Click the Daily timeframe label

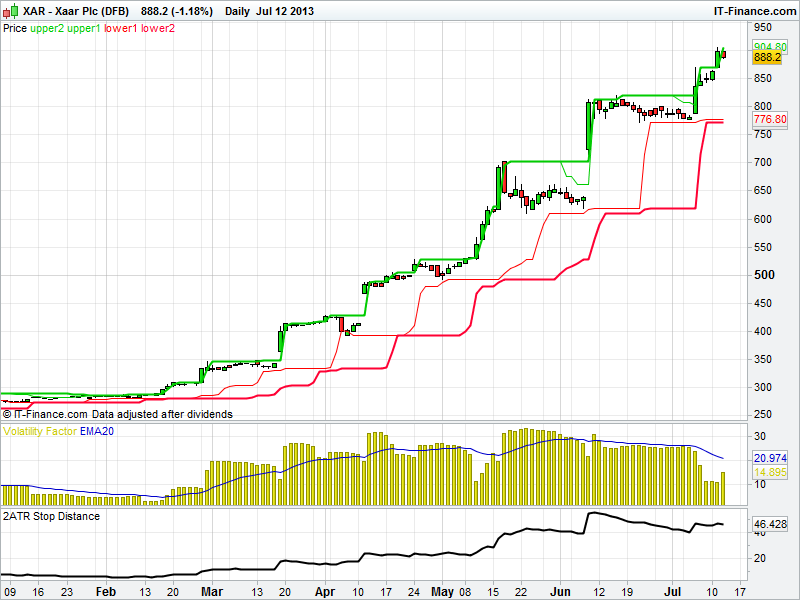point(237,11)
